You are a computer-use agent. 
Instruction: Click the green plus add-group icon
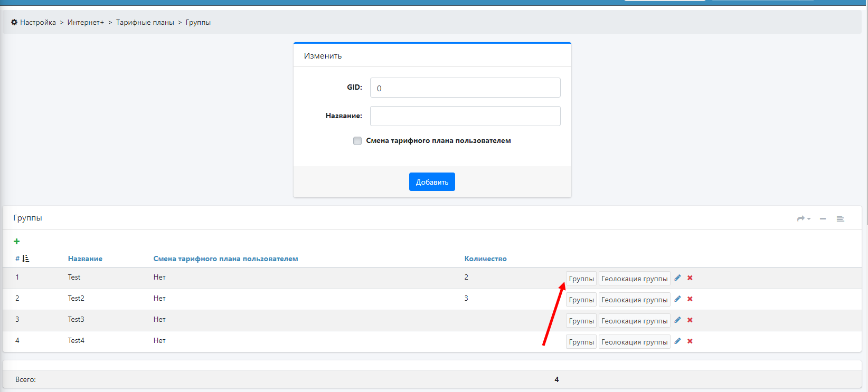click(x=17, y=242)
